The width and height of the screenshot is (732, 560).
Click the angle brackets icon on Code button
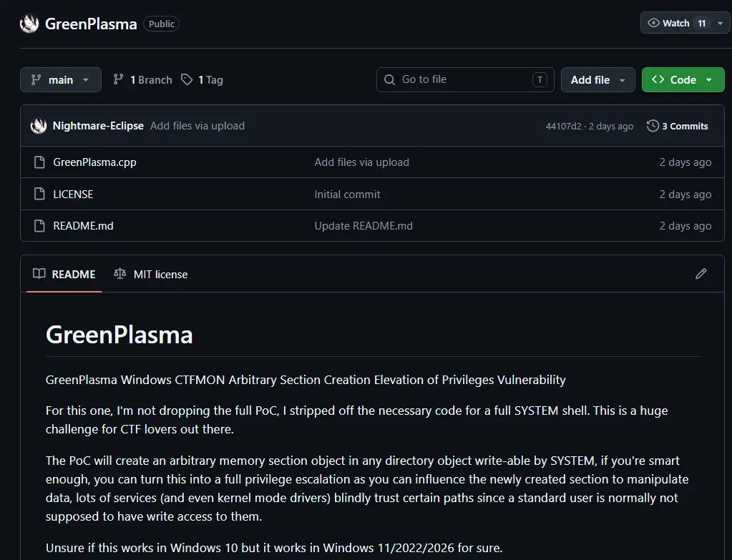pos(658,80)
